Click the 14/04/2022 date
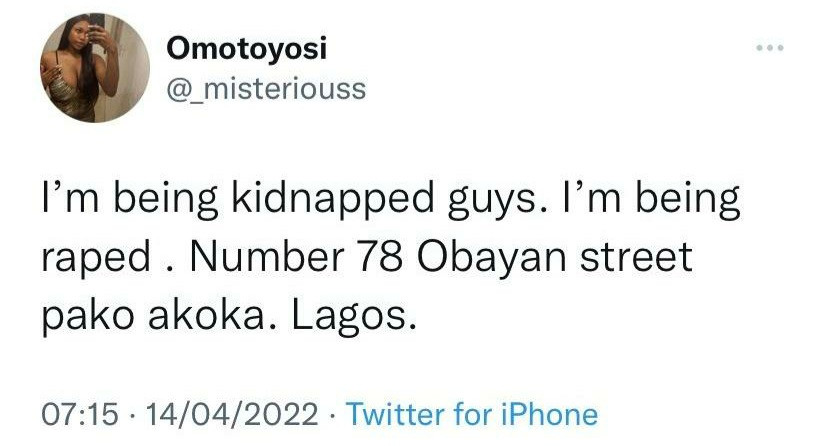Screen dimensions: 828x446 pos(234,414)
